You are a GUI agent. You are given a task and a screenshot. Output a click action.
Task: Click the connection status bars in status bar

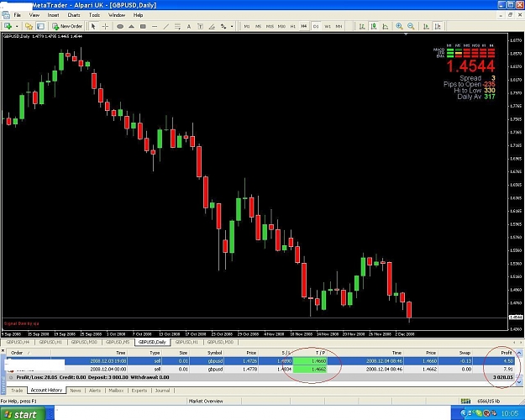tap(465, 401)
